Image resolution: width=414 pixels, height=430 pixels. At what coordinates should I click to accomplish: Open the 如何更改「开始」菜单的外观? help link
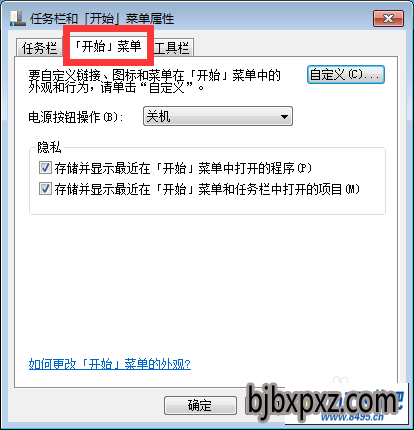[x=110, y=364]
